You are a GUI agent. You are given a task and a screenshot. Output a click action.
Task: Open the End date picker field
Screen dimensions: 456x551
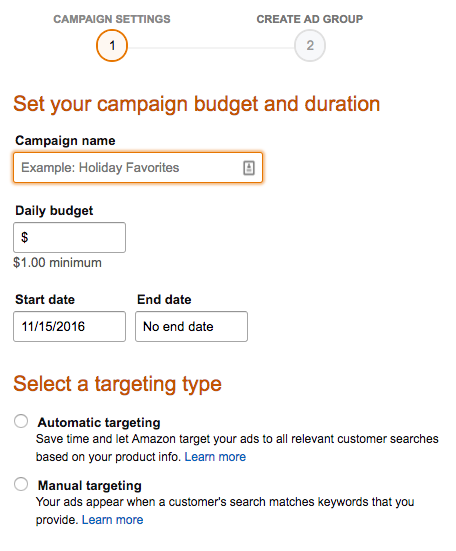pyautogui.click(x=191, y=326)
